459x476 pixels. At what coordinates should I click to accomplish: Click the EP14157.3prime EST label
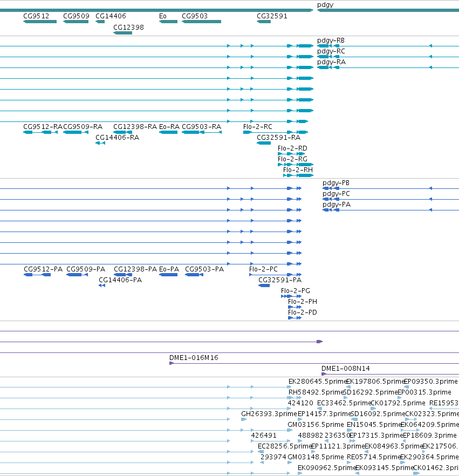coord(324,414)
